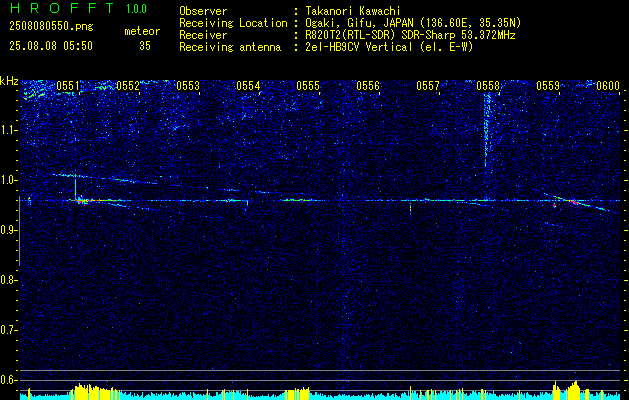Select the R820T2(RTL-SDR) SDR-Sharp 53.372MHz text
The width and height of the screenshot is (629, 400).
click(410, 35)
